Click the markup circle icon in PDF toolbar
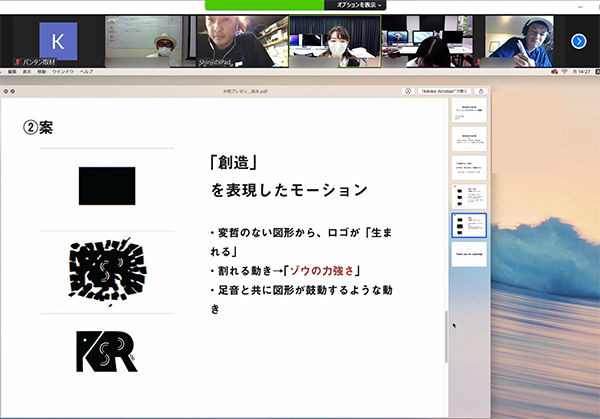This screenshot has height=419, width=600. (408, 91)
